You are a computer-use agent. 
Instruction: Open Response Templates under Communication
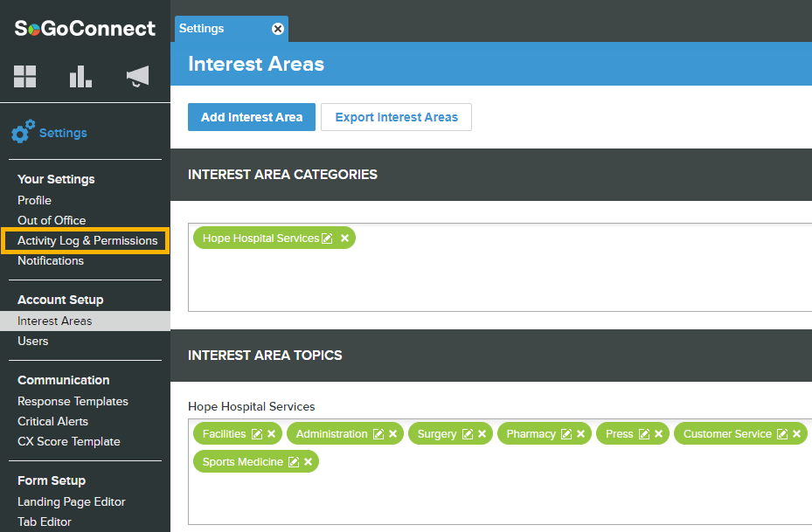73,402
